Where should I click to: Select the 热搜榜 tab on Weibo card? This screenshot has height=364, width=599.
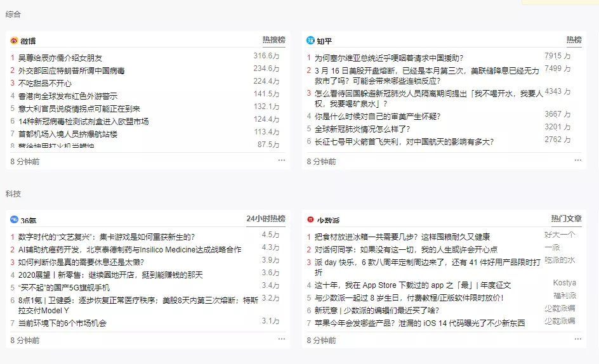click(x=274, y=40)
